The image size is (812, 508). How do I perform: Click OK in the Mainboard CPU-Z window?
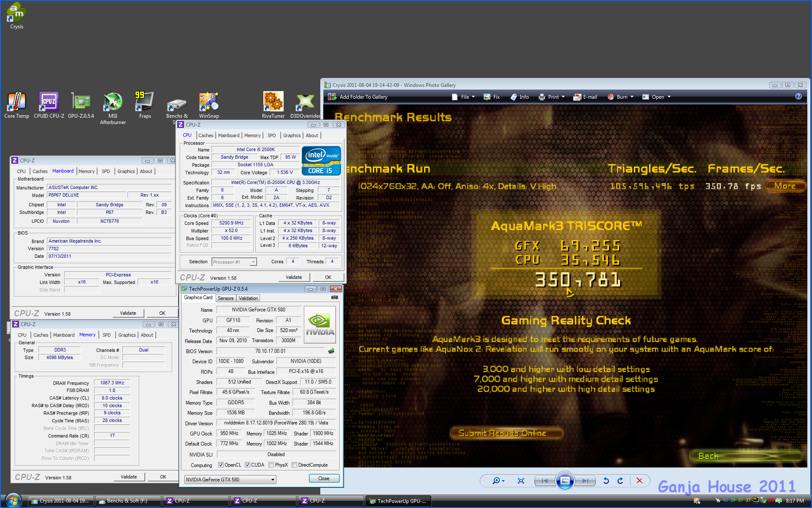[162, 313]
